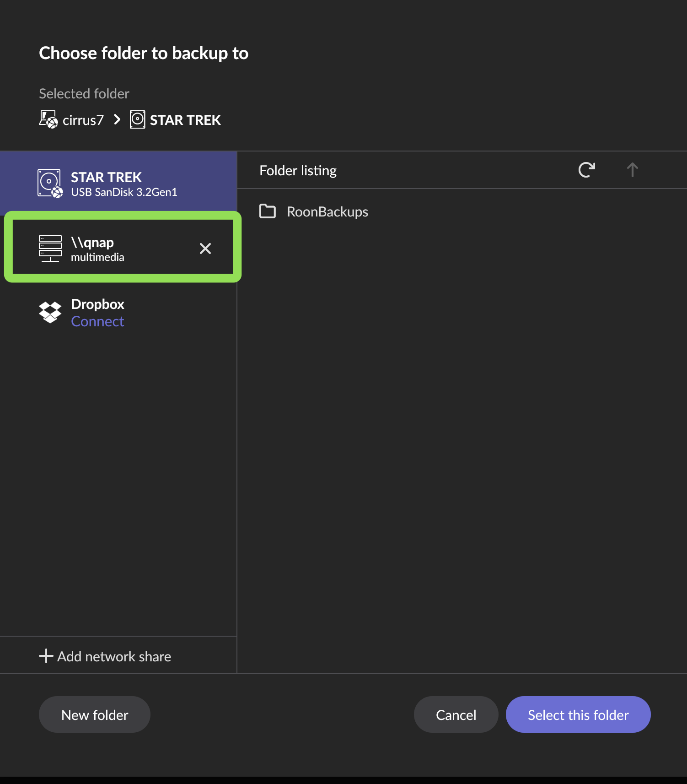This screenshot has height=784, width=687.
Task: Click the STAR TREK disk icon in sidebar
Action: [x=50, y=184]
